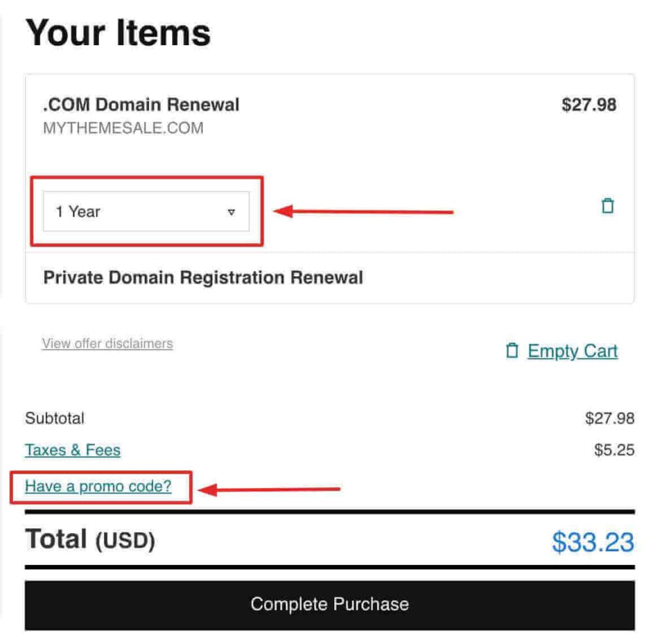
Task: Click the $5.25 taxes and fees amount
Action: point(614,450)
